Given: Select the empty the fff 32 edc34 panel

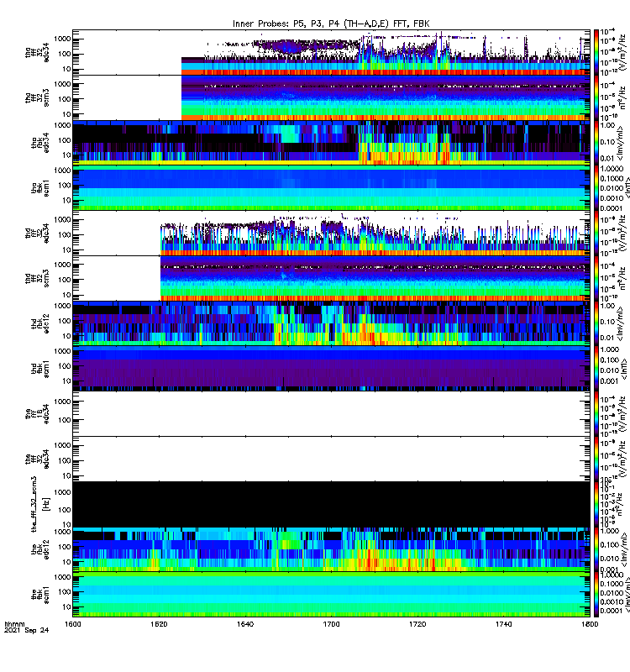Looking at the screenshot, I should [331, 459].
